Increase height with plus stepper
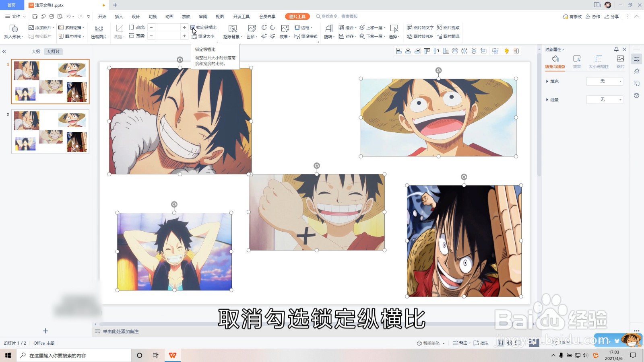The width and height of the screenshot is (644, 362). (184, 27)
